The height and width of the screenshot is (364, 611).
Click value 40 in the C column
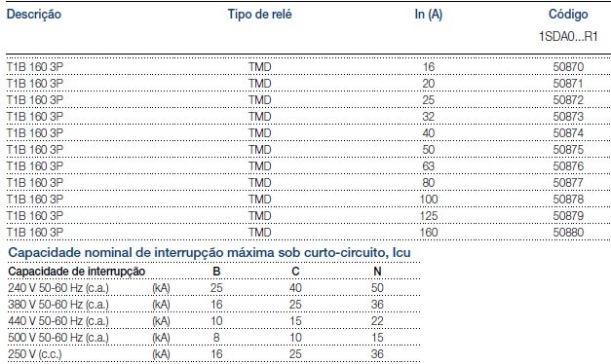[295, 288]
